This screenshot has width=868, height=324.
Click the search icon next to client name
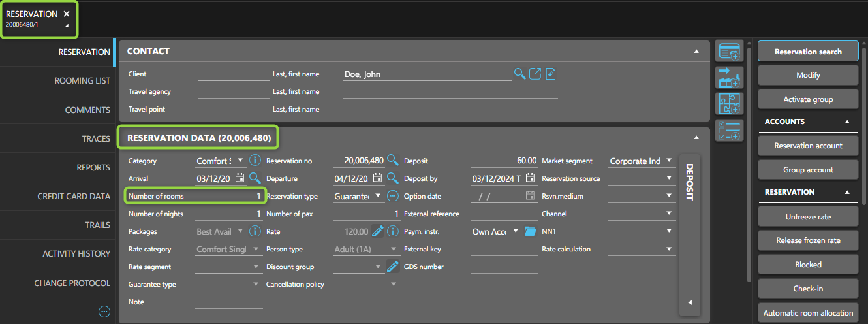coord(519,74)
